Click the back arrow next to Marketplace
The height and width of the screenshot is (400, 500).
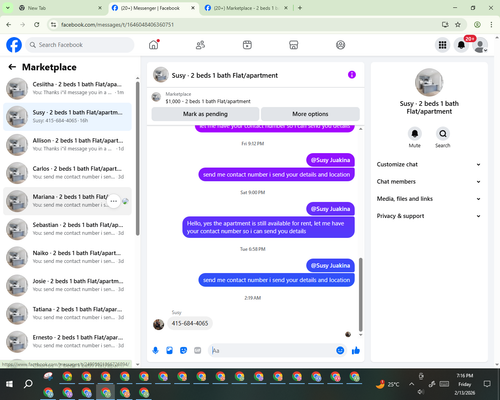tap(12, 67)
